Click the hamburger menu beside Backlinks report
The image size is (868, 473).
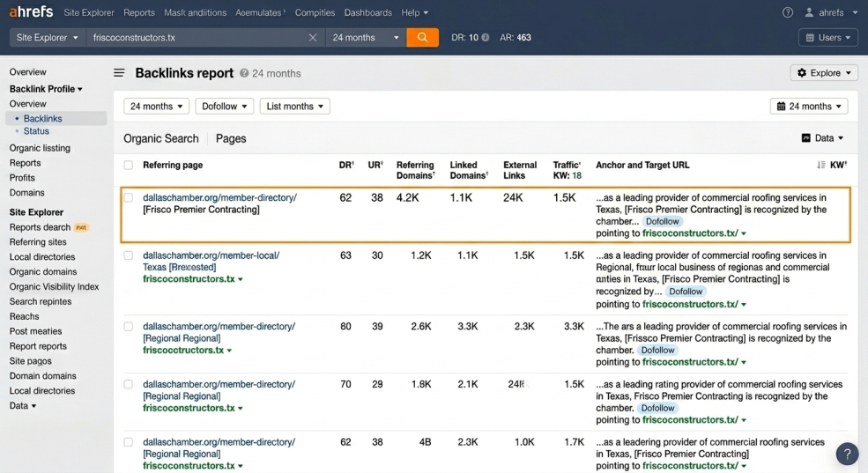tap(119, 73)
